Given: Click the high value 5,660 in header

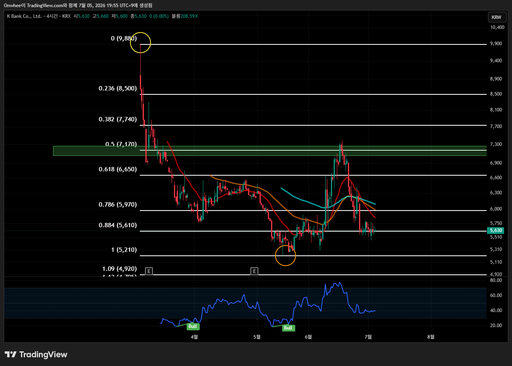Looking at the screenshot, I should [x=103, y=16].
